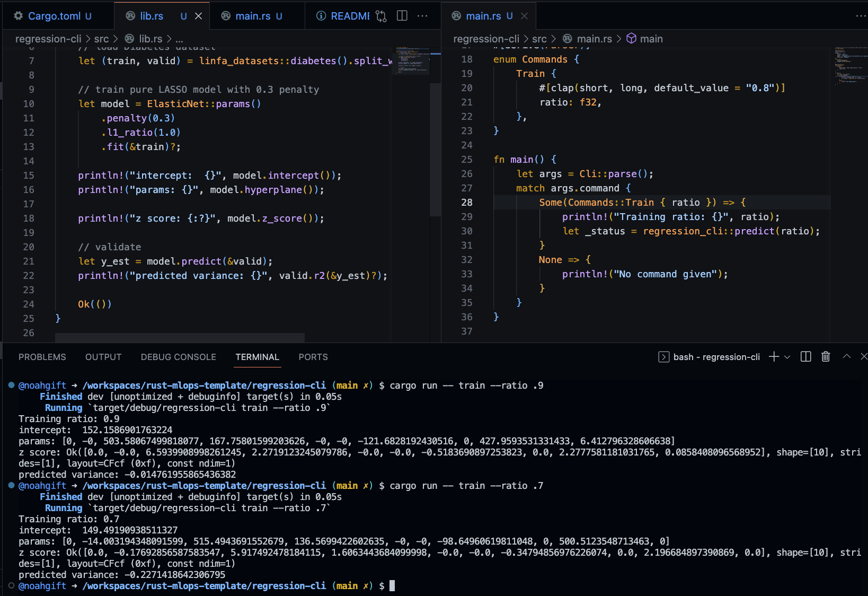This screenshot has width=868, height=596.
Task: Click left editor minimap
Action: 411,61
